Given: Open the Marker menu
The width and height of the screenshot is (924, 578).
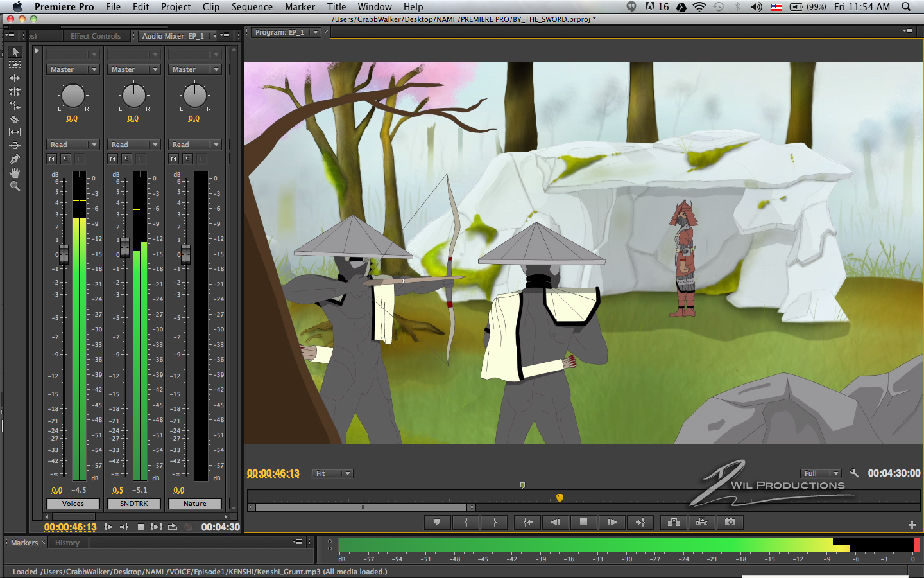Looking at the screenshot, I should (300, 6).
